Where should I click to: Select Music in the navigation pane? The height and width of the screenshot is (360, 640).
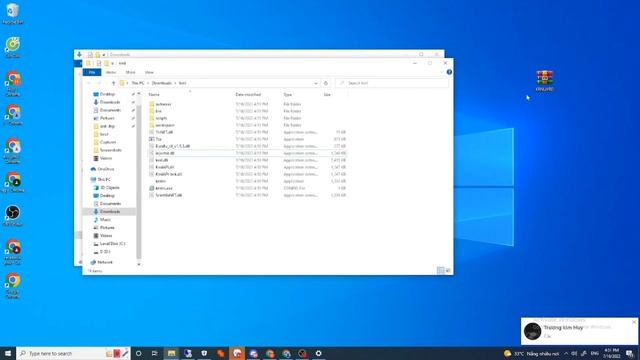coord(105,220)
